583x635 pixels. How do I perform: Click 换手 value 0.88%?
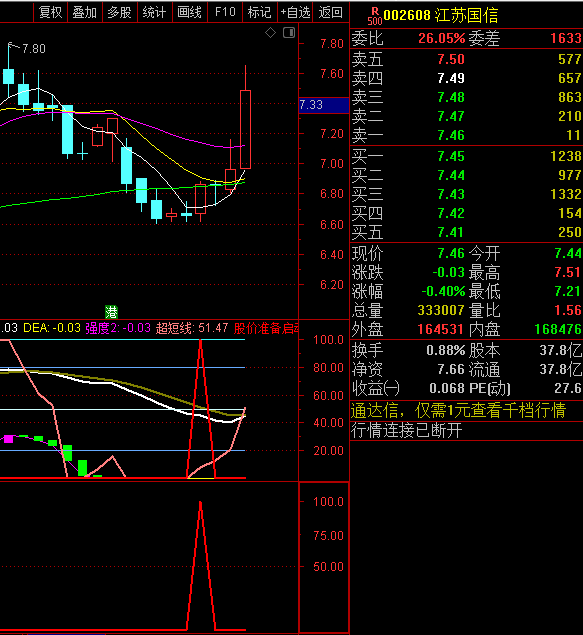(446, 350)
